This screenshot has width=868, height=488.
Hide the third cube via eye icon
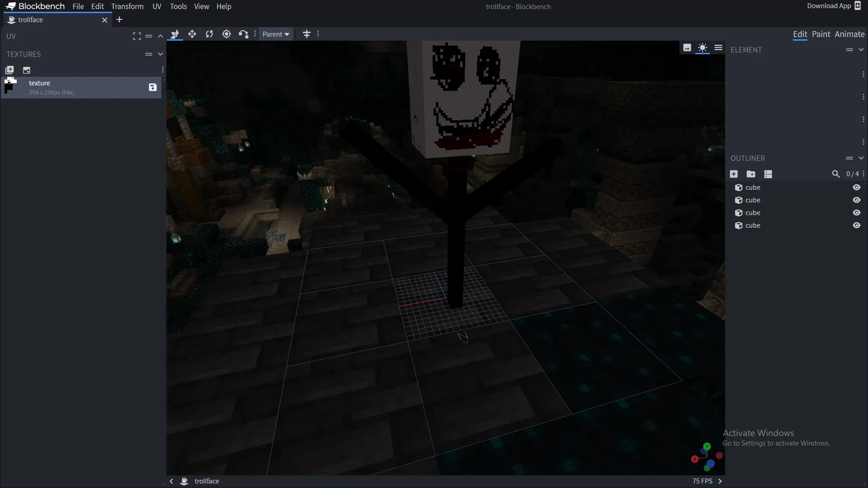point(857,213)
